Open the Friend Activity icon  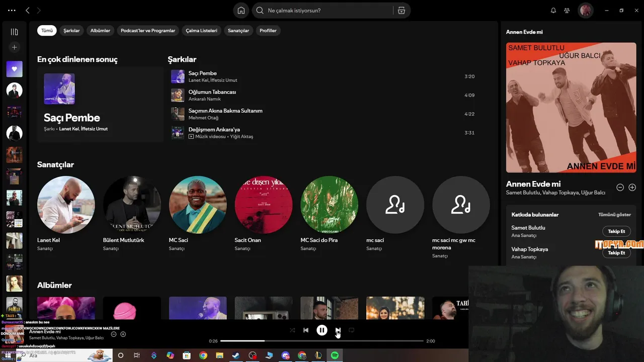[x=567, y=11]
